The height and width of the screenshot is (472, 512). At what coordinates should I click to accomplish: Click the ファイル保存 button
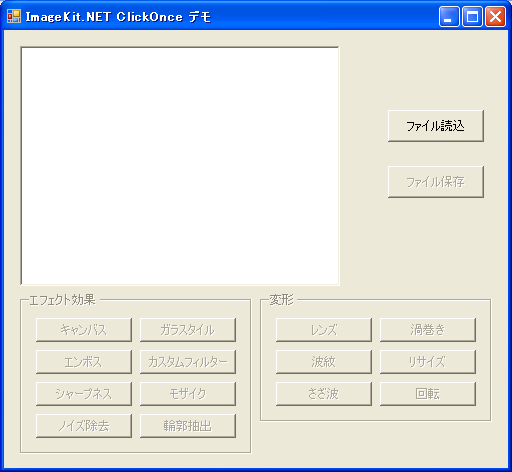click(x=436, y=182)
